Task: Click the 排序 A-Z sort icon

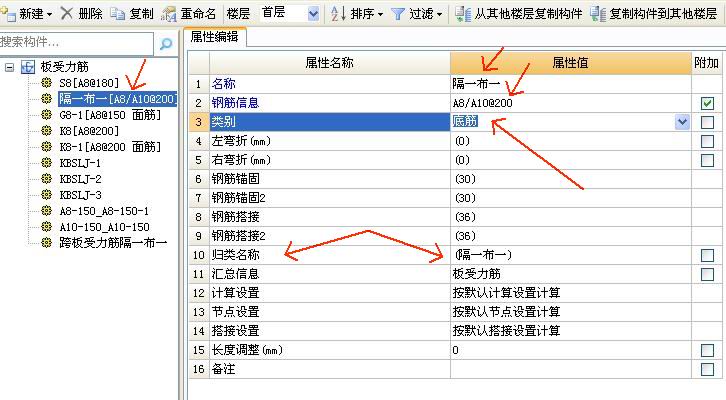Action: pyautogui.click(x=338, y=14)
